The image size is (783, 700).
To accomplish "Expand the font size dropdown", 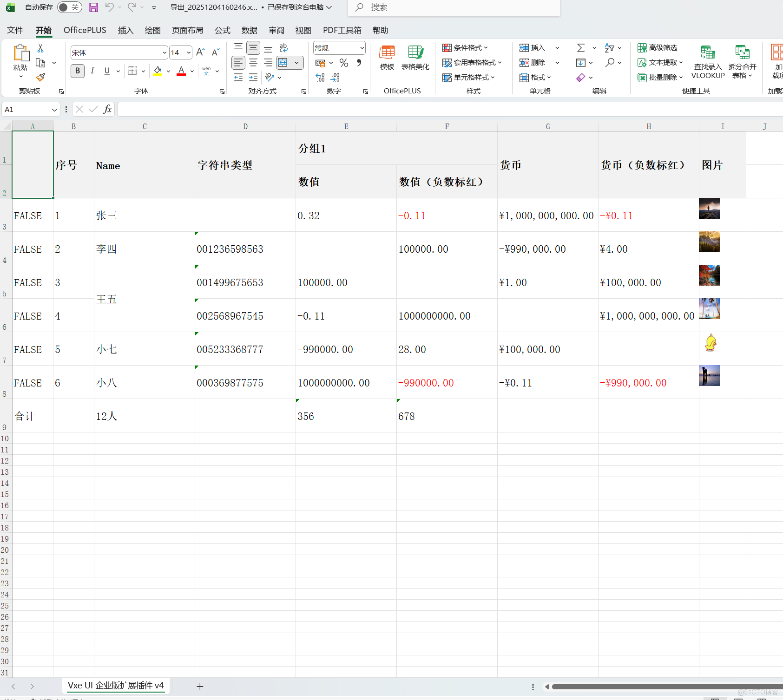I will 189,53.
